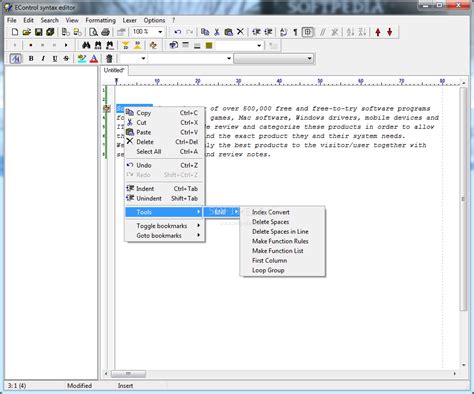
Task: Open the Search menu
Action: pos(50,20)
